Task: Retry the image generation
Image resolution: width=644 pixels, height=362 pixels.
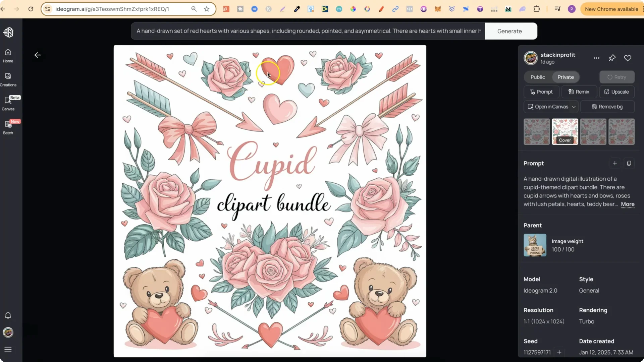Action: point(617,77)
